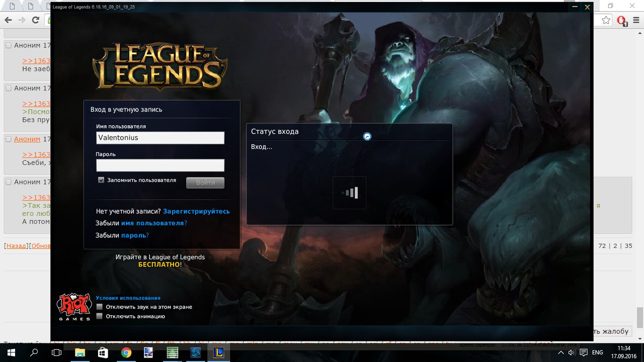Click the '[Назад]' link in Chrome page

click(x=16, y=246)
